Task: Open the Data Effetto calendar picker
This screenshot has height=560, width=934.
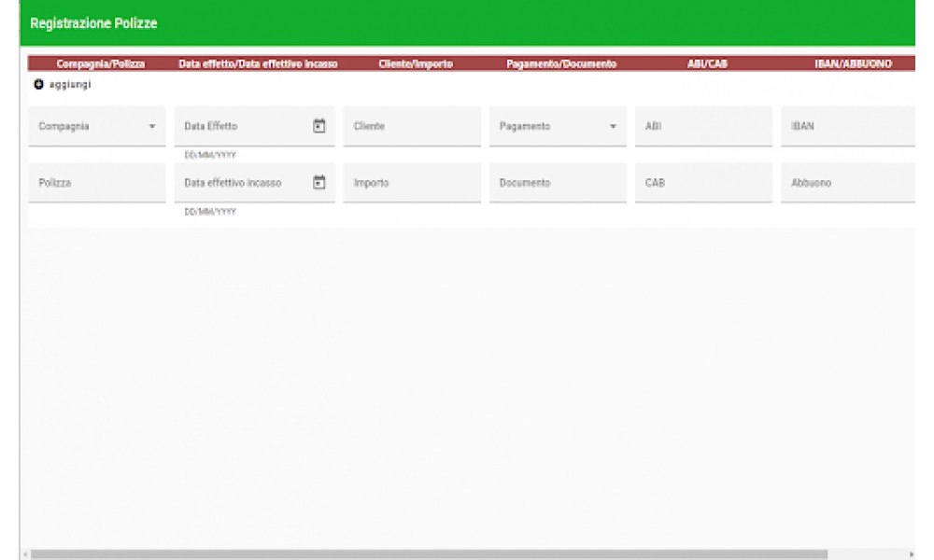Action: coord(319,126)
